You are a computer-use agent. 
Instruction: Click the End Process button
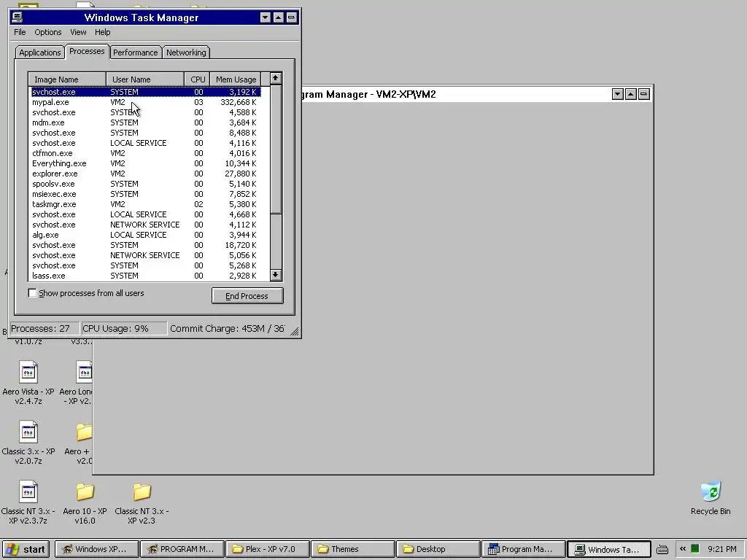247,296
